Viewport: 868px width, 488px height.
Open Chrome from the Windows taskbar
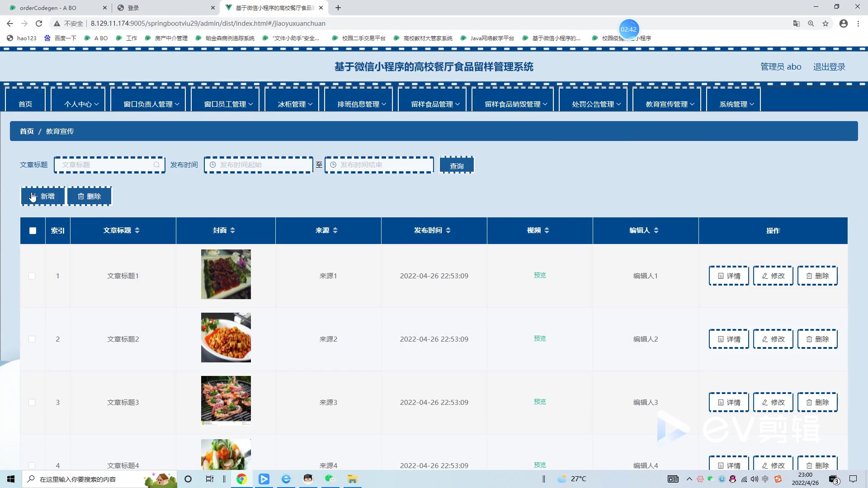click(x=241, y=479)
